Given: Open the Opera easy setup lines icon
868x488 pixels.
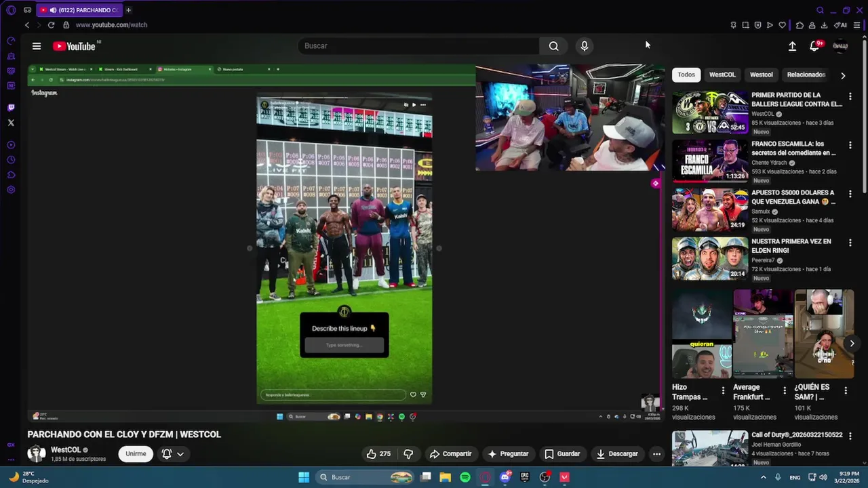Looking at the screenshot, I should coord(856,25).
